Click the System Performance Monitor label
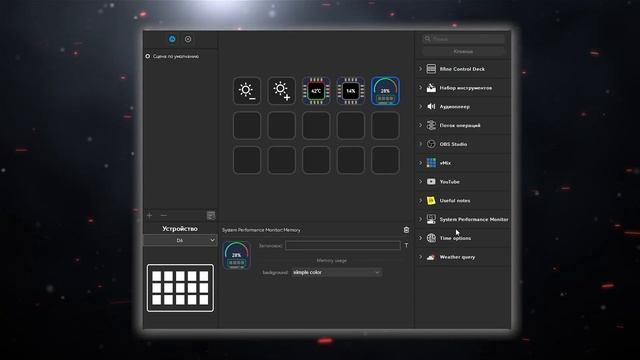The height and width of the screenshot is (360, 640). click(474, 219)
